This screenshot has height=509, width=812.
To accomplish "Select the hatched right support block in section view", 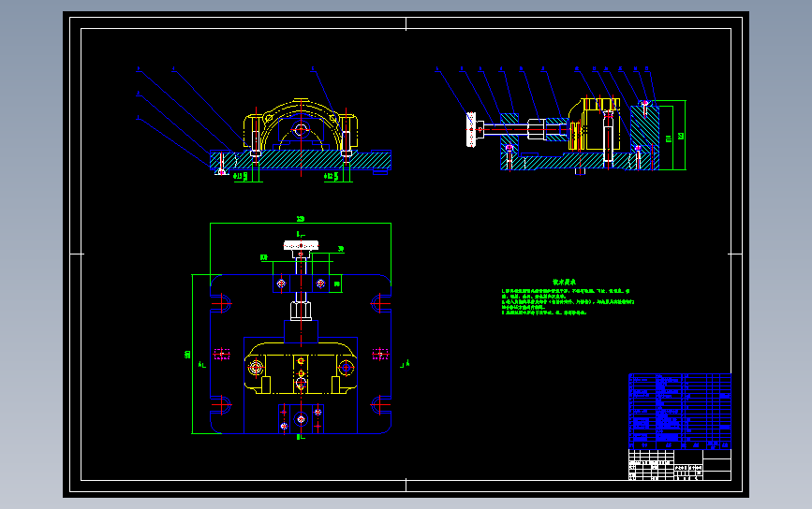I will click(644, 138).
